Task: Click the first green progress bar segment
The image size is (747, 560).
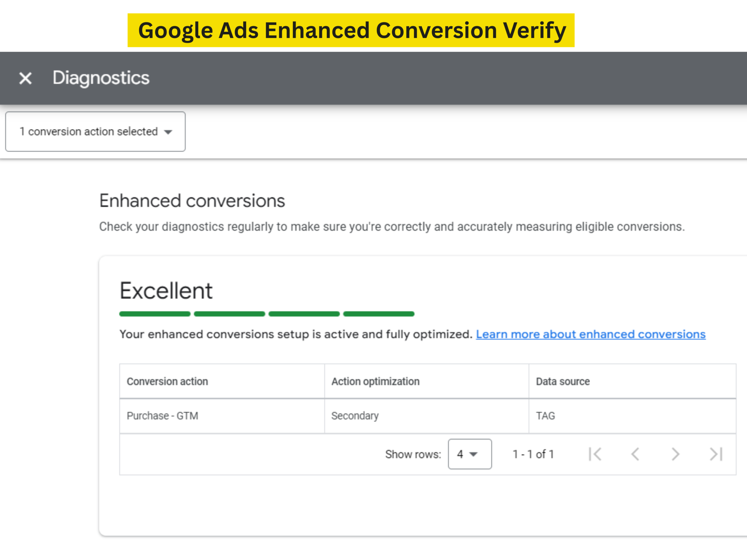Action: [155, 314]
